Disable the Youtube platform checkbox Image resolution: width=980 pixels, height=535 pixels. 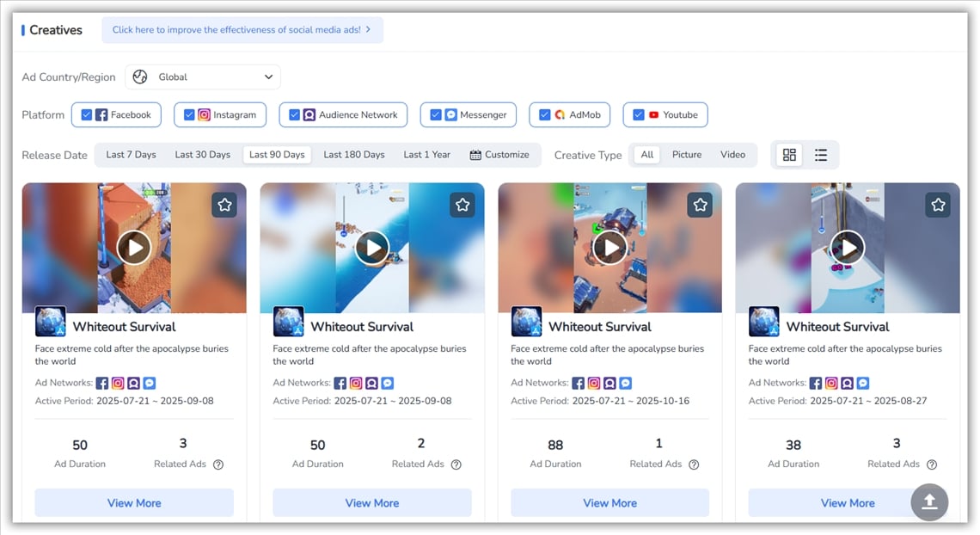pos(639,114)
